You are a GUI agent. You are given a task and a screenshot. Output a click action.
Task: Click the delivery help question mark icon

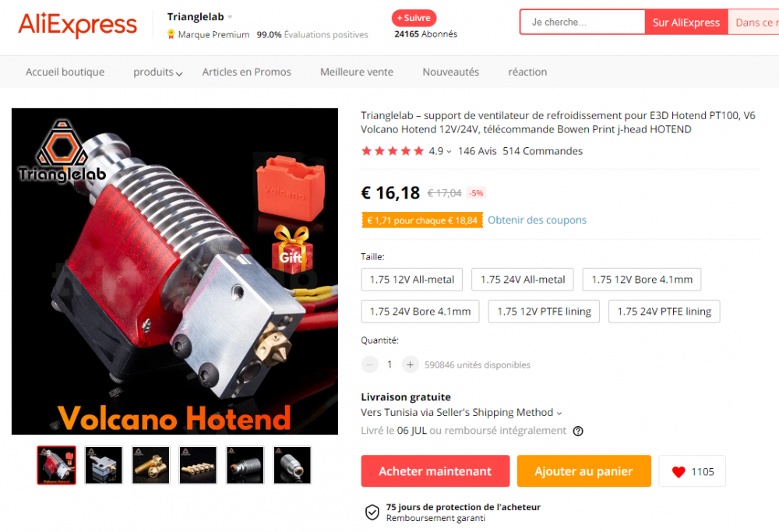pos(578,431)
